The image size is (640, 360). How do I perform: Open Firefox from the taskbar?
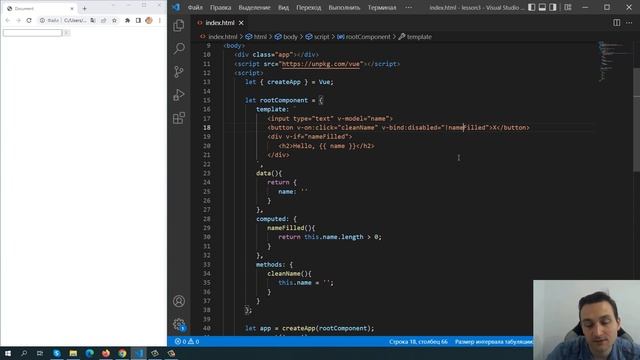pos(106,353)
